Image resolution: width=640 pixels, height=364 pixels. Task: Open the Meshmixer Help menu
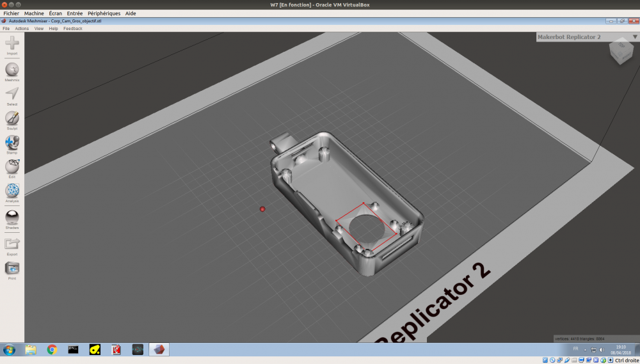point(54,29)
